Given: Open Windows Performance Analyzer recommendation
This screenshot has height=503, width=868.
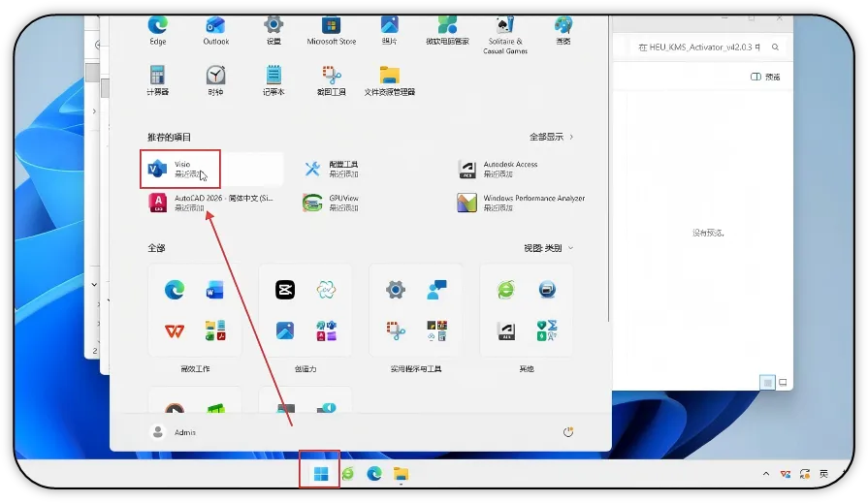Looking at the screenshot, I should tap(521, 203).
